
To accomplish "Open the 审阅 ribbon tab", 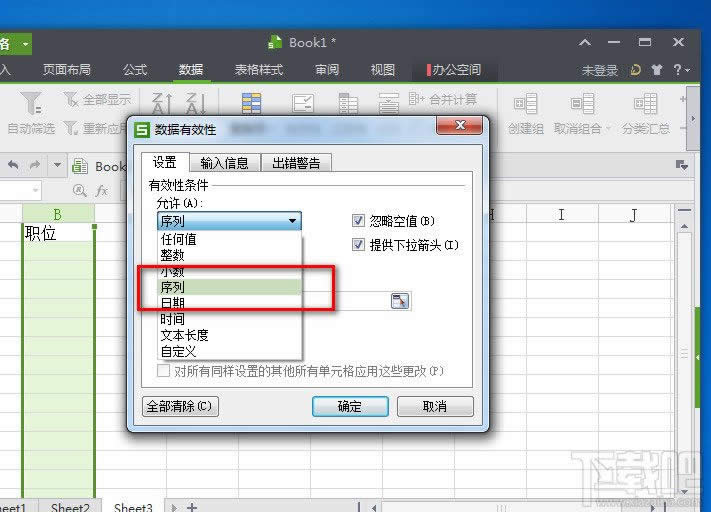I will tap(327, 69).
